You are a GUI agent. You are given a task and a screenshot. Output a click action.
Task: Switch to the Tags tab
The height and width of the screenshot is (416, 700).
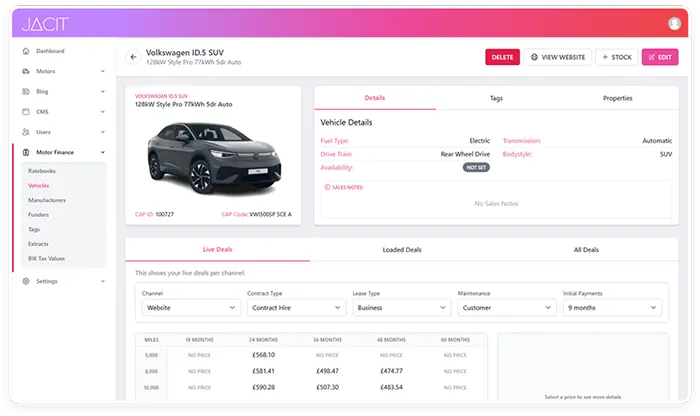pos(496,98)
